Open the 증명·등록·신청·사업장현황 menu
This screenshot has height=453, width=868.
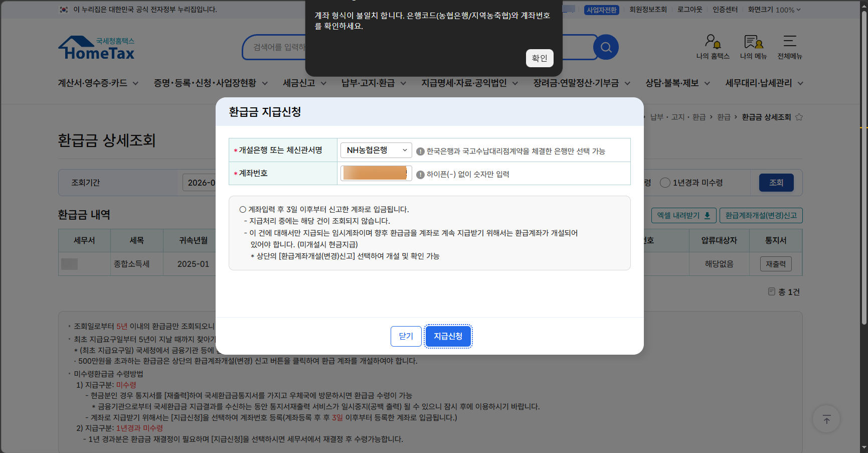pos(211,83)
